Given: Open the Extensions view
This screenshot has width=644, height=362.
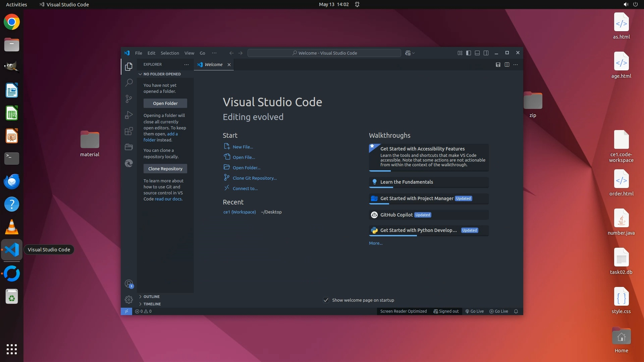Looking at the screenshot, I should 129,131.
